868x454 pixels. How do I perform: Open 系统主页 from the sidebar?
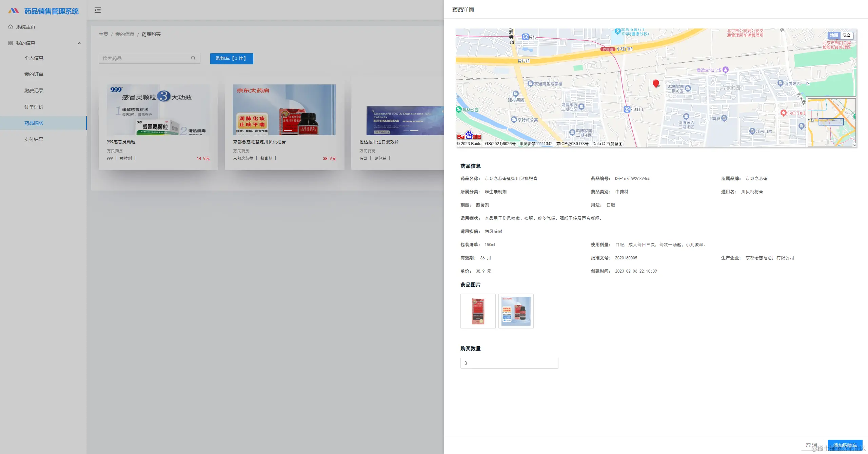(26, 27)
